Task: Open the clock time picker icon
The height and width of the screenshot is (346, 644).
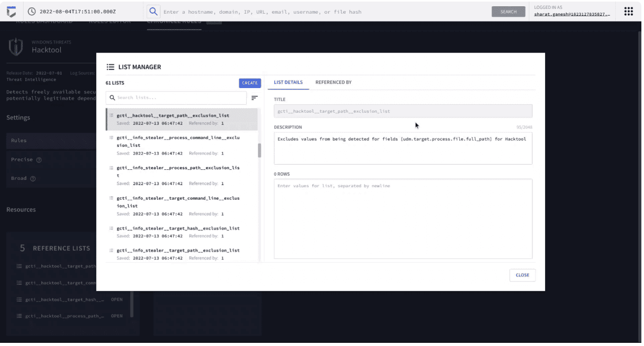Action: [31, 11]
